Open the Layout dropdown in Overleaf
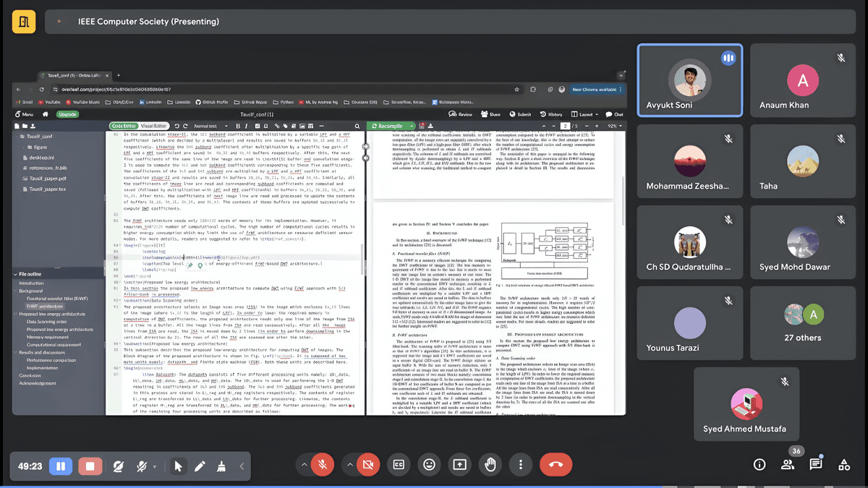868x488 pixels. click(584, 114)
